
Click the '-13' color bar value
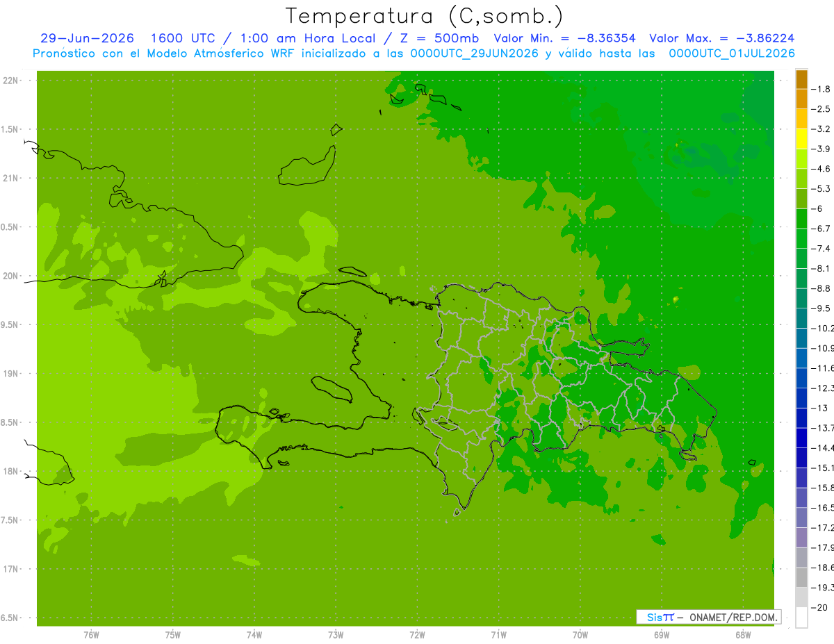pyautogui.click(x=819, y=408)
